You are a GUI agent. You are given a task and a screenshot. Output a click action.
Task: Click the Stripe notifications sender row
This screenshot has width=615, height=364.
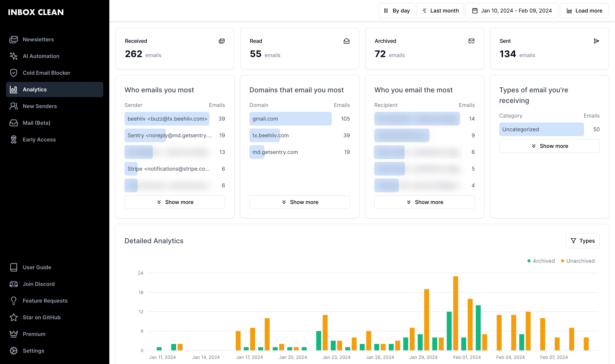(175, 169)
